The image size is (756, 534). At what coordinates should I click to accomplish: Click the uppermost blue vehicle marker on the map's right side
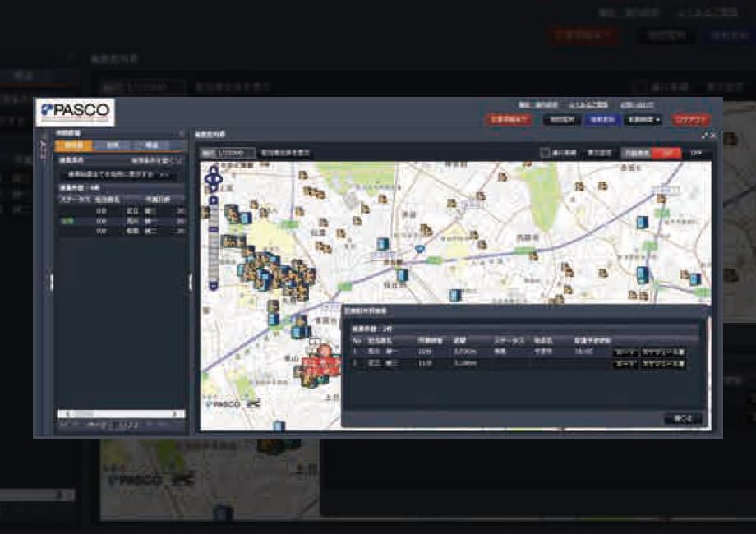click(643, 222)
